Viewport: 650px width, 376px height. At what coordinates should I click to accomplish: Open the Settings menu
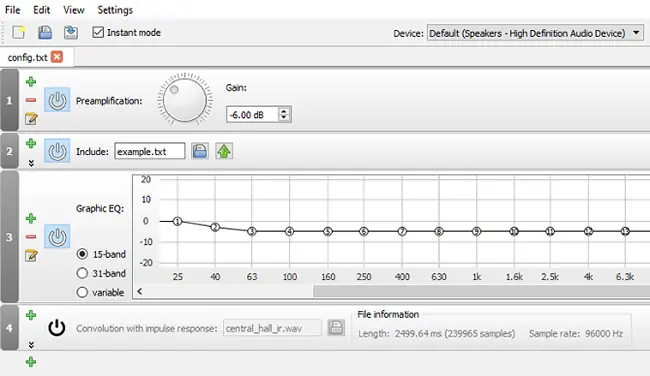point(115,10)
